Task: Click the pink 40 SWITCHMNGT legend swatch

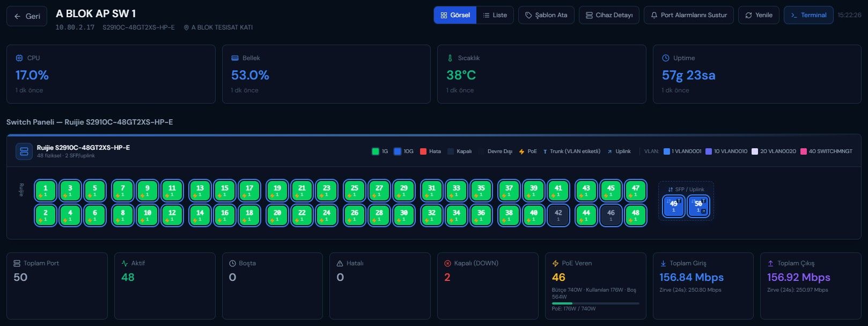Action: [x=804, y=151]
